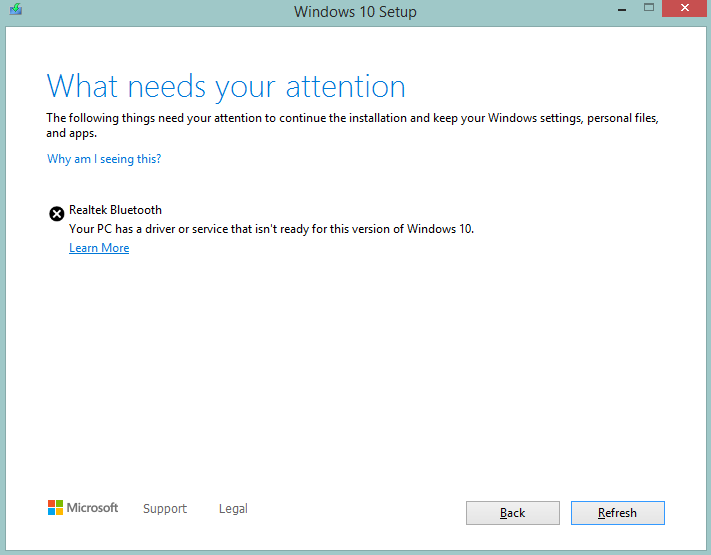This screenshot has height=555, width=711.
Task: Open the Learn More link
Action: pyautogui.click(x=99, y=248)
